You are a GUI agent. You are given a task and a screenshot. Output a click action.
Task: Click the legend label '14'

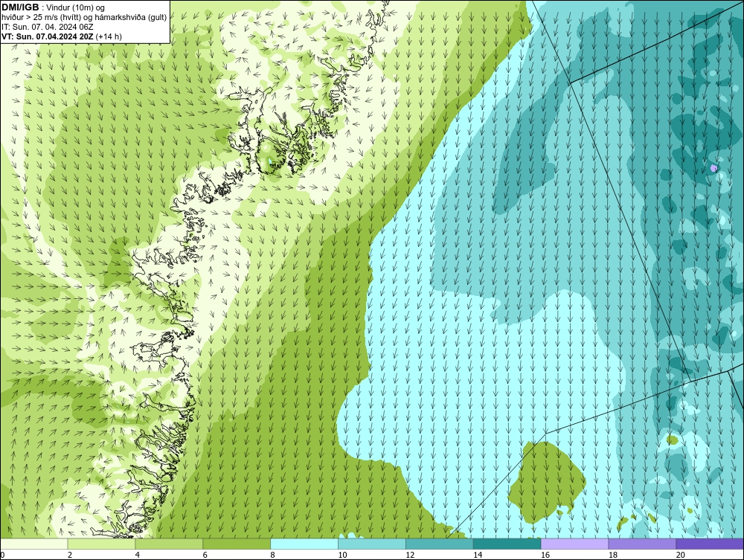pos(478,555)
